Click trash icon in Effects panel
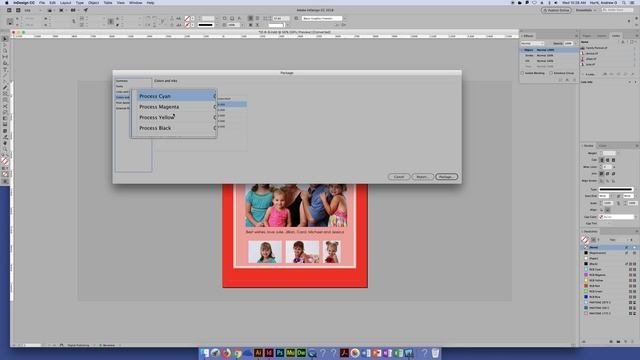Viewport: 640px width, 360px height. (x=574, y=80)
